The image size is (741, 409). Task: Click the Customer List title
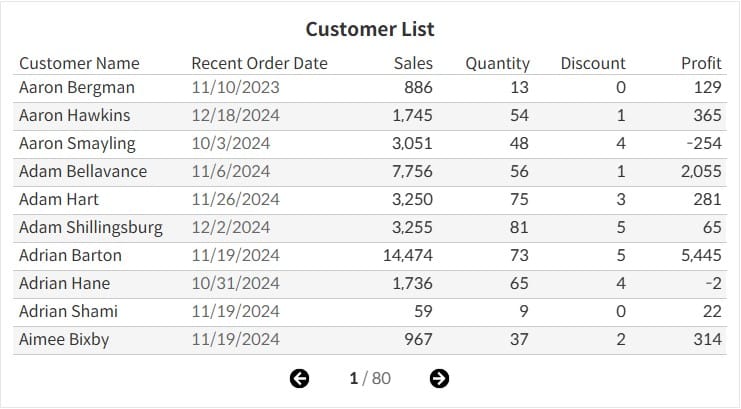click(x=370, y=29)
